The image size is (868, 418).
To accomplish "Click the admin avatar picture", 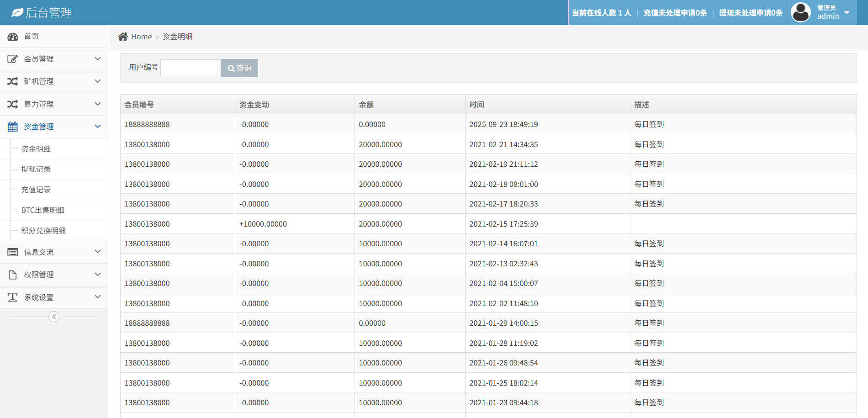I will pyautogui.click(x=800, y=12).
